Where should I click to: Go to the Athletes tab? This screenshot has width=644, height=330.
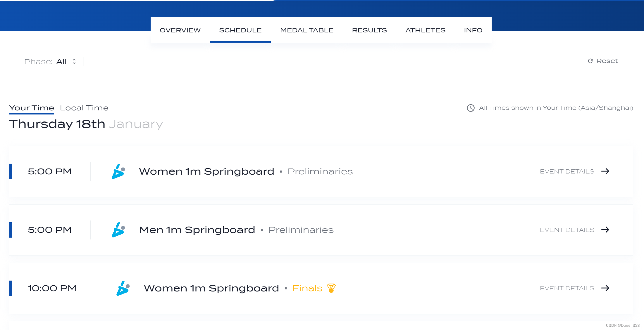[425, 30]
